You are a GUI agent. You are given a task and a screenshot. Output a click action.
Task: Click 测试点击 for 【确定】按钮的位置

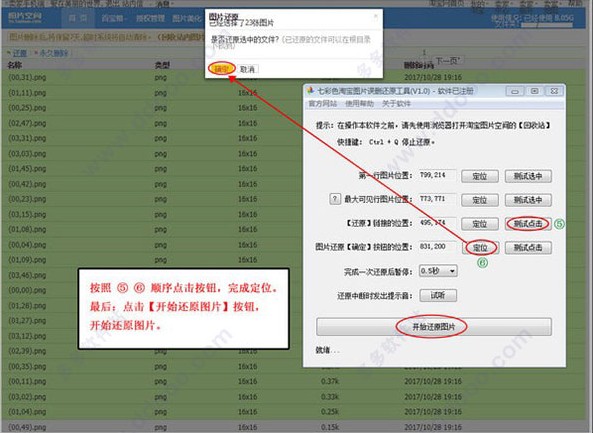pos(528,248)
